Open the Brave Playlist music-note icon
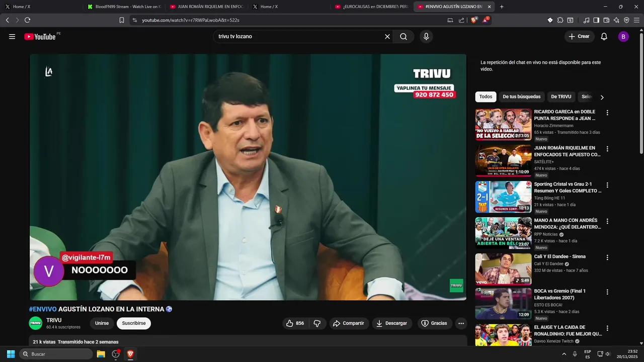This screenshot has height=362, width=644. (586, 20)
